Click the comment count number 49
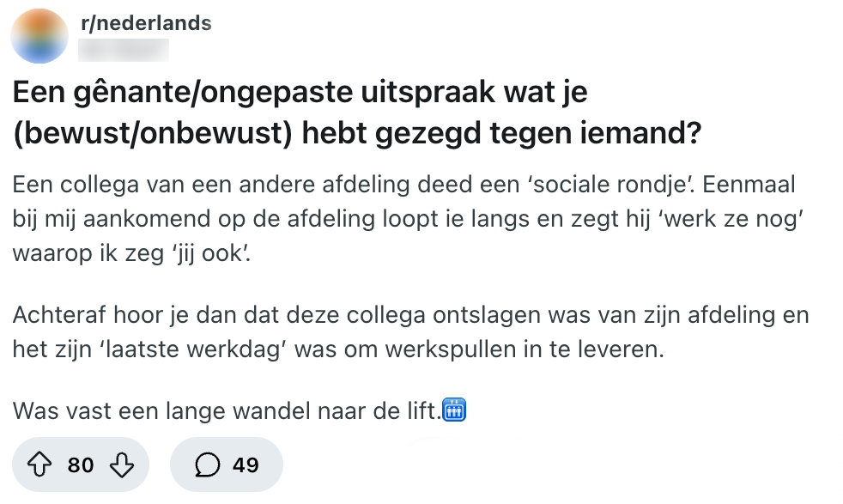Screen dimensions: 843x504 (246, 465)
